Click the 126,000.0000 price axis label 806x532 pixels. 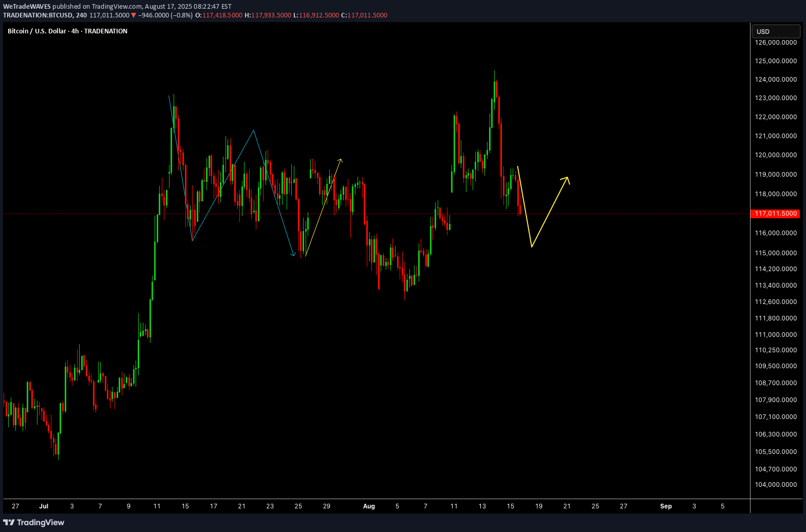click(x=776, y=42)
